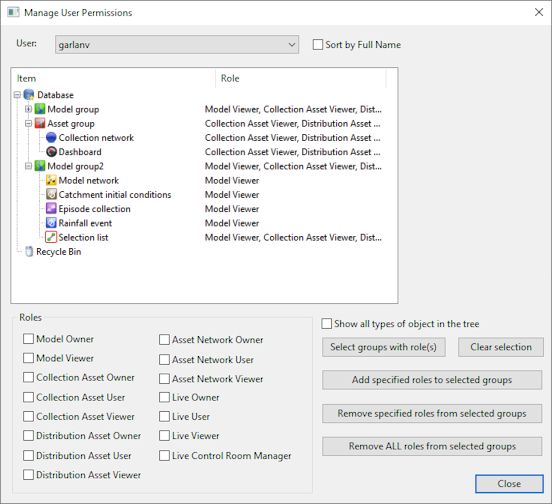Click the Rainfall event icon
Screen dimensions: 552x504
(x=51, y=223)
